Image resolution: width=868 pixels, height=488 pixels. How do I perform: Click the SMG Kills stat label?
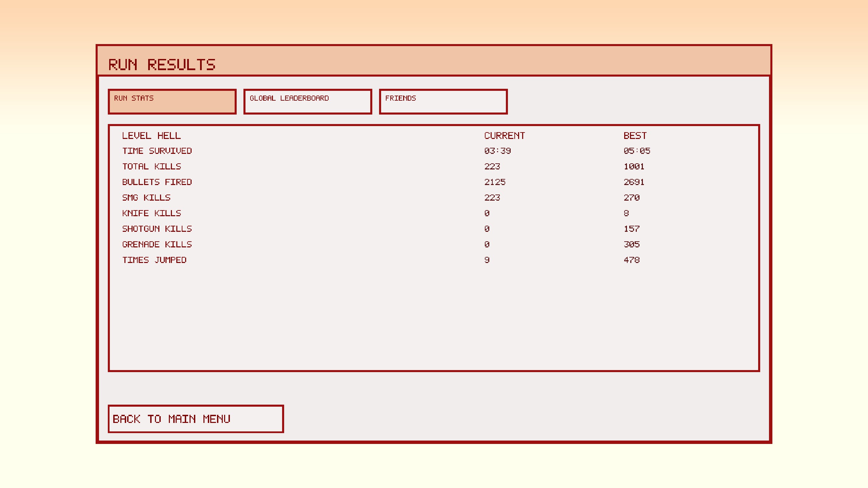click(x=146, y=198)
